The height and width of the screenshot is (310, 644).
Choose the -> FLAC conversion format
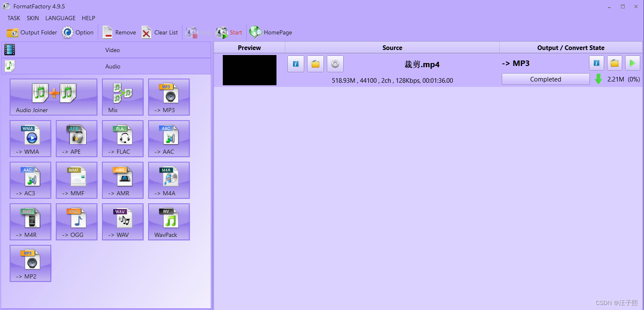pos(123,139)
